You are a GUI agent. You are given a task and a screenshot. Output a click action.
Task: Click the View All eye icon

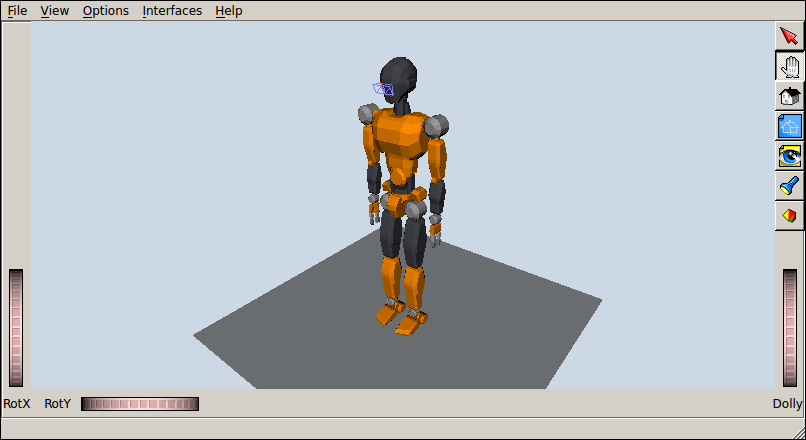tap(789, 156)
